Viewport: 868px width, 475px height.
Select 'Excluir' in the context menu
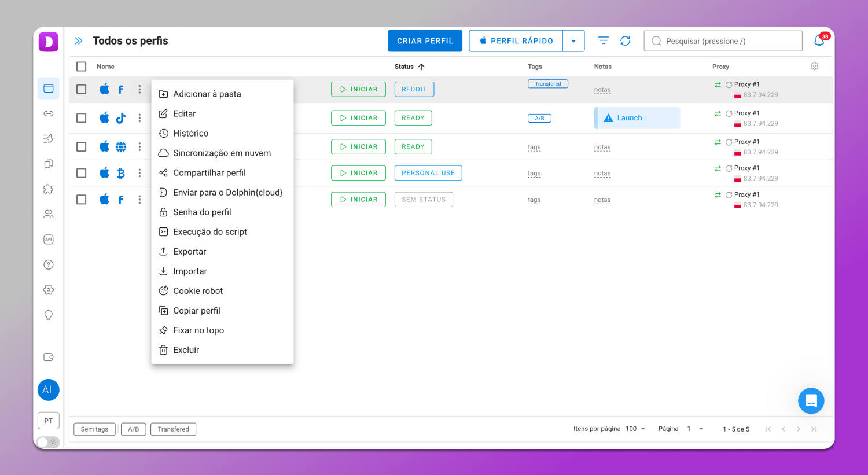186,350
